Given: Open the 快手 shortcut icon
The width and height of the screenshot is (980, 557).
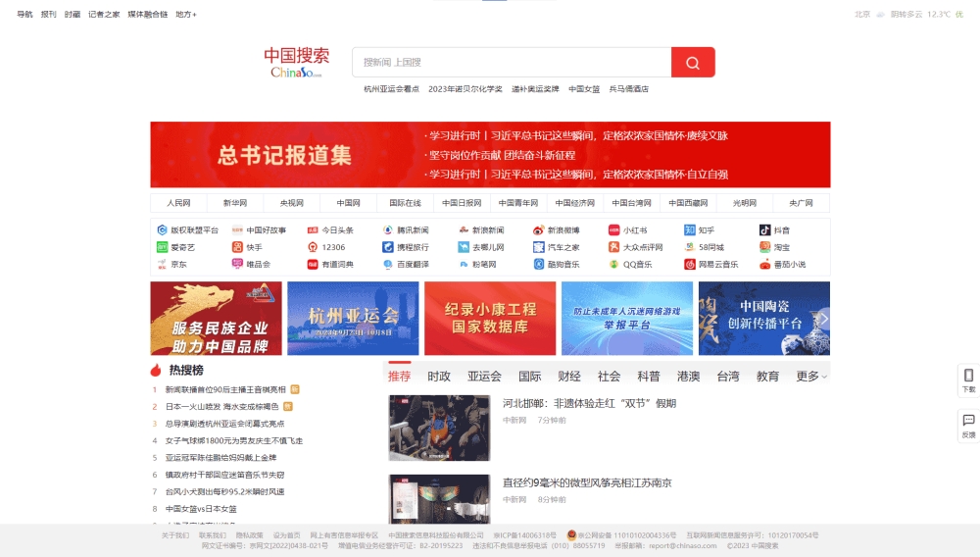Looking at the screenshot, I should [237, 247].
